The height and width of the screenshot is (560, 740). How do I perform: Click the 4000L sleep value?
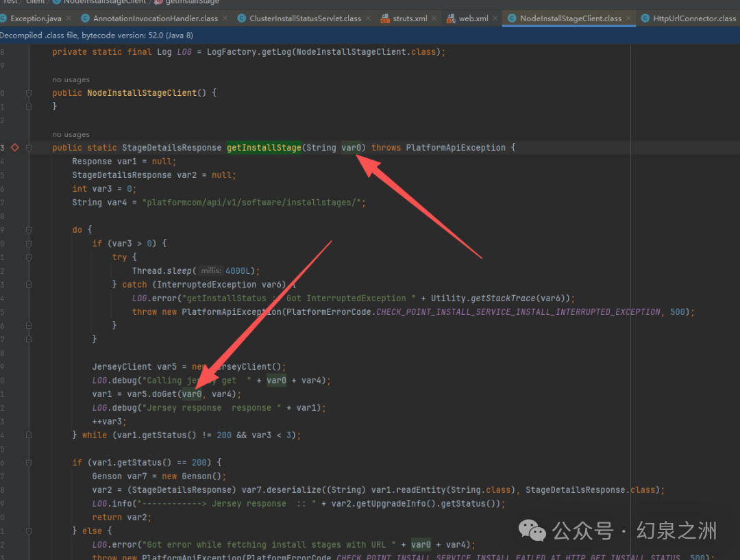(237, 271)
